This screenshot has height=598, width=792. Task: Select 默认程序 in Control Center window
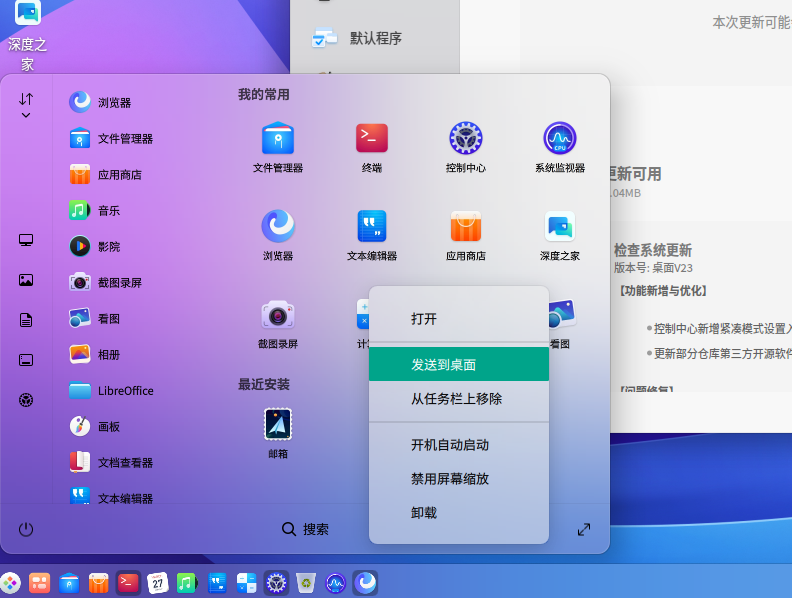[x=375, y=38]
